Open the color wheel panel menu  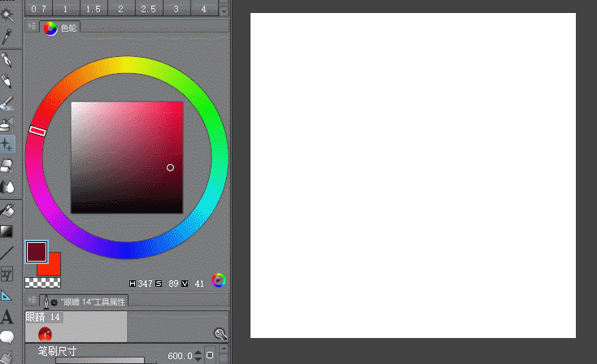click(x=32, y=26)
